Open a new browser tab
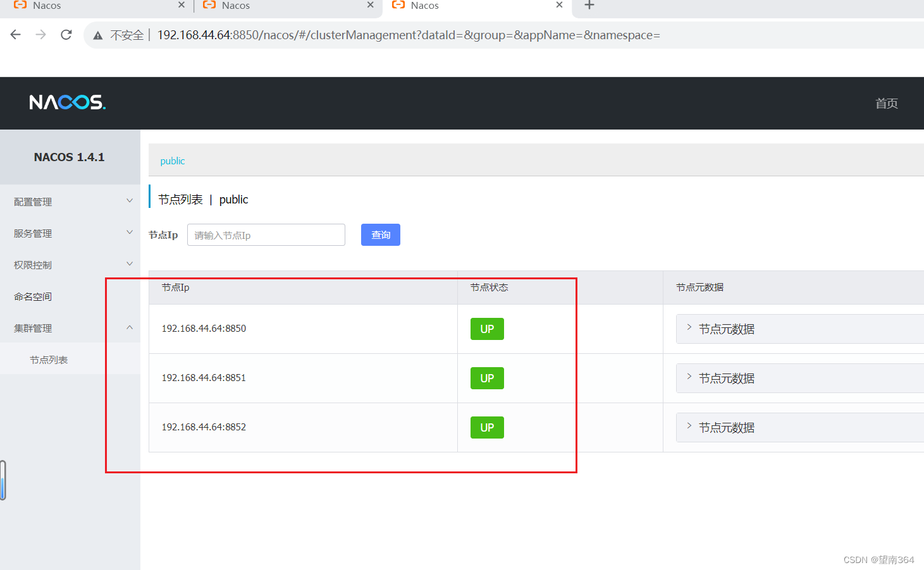Screen dimensions: 924x570 (589, 5)
